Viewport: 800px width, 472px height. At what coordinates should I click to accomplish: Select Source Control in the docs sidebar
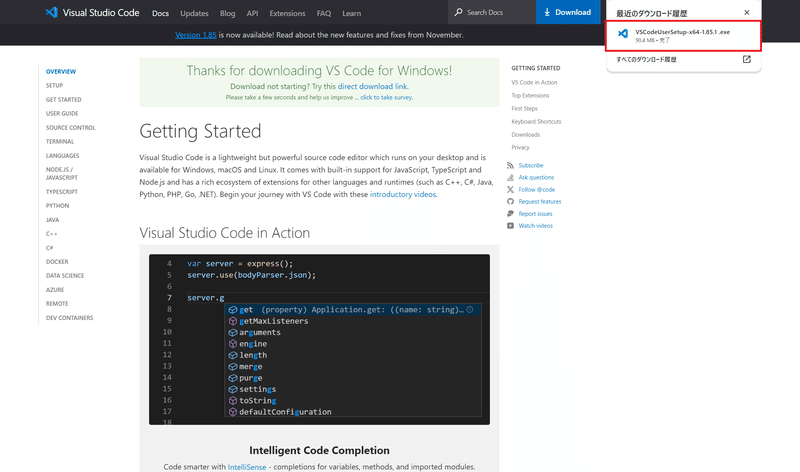click(71, 128)
